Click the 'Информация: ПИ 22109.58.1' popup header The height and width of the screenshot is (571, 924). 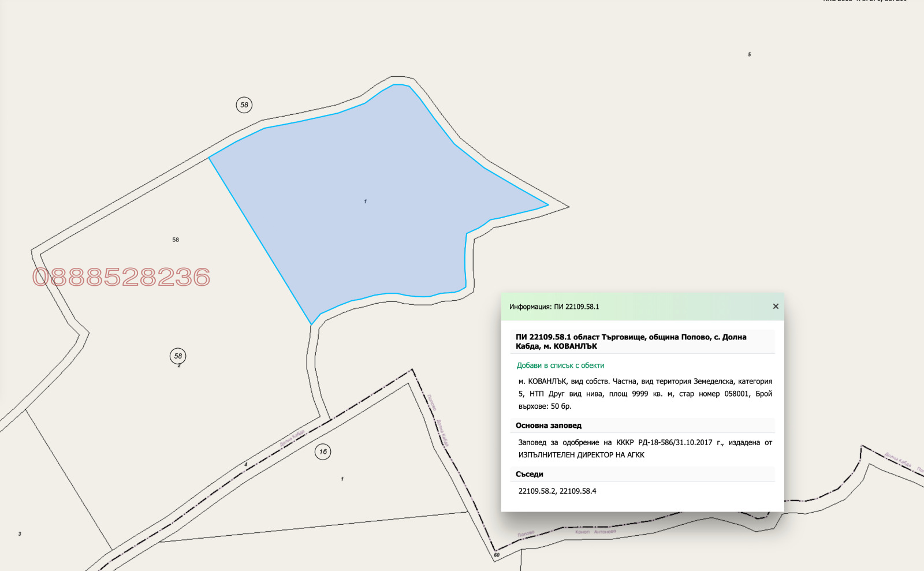[x=554, y=307]
